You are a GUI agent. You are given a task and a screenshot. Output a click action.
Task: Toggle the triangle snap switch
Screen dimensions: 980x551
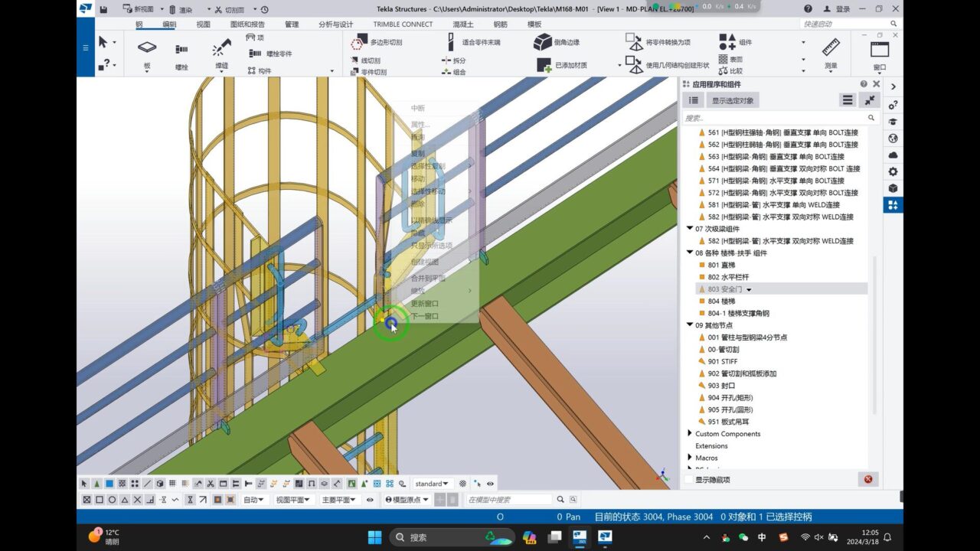125,500
